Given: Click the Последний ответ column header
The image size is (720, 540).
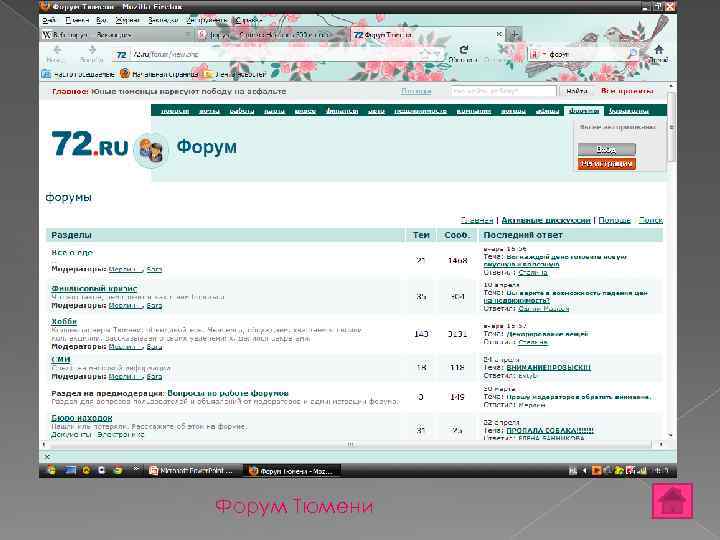Looking at the screenshot, I should [571, 235].
